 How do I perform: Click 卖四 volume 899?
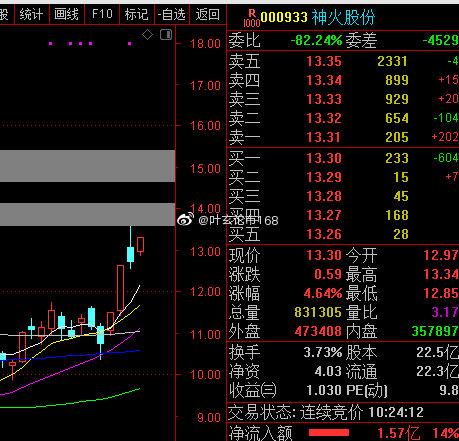click(x=397, y=80)
